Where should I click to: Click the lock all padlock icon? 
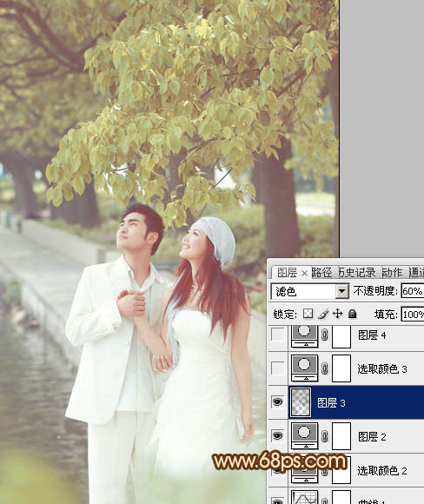click(352, 314)
